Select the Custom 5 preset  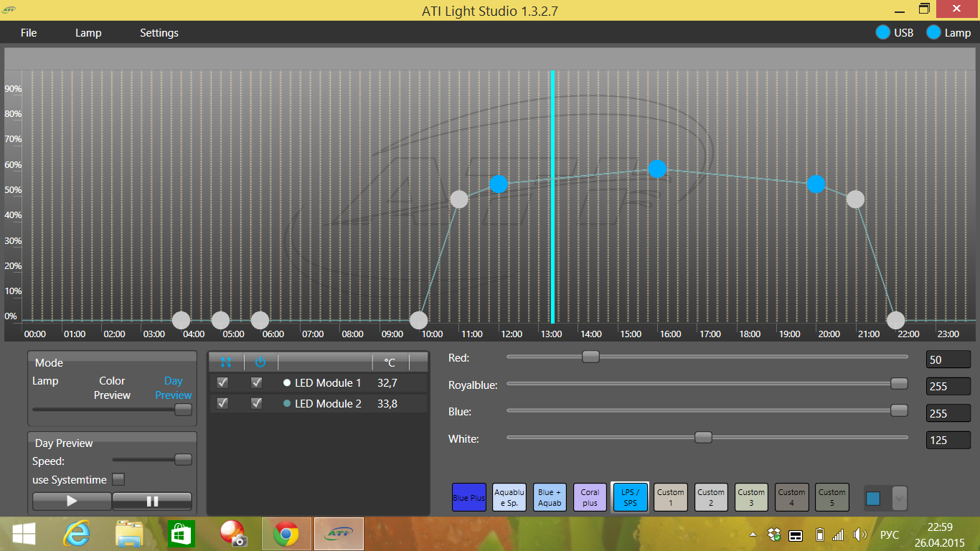[832, 497]
